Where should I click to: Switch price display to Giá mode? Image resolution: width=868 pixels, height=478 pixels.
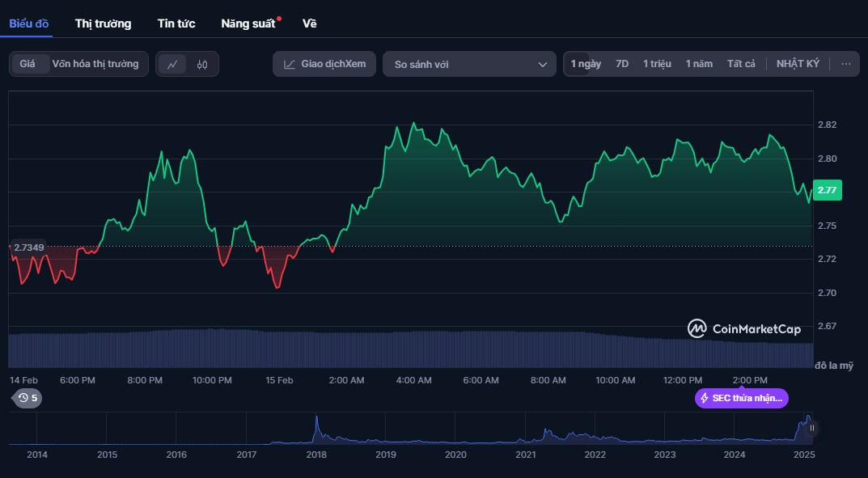[x=28, y=63]
